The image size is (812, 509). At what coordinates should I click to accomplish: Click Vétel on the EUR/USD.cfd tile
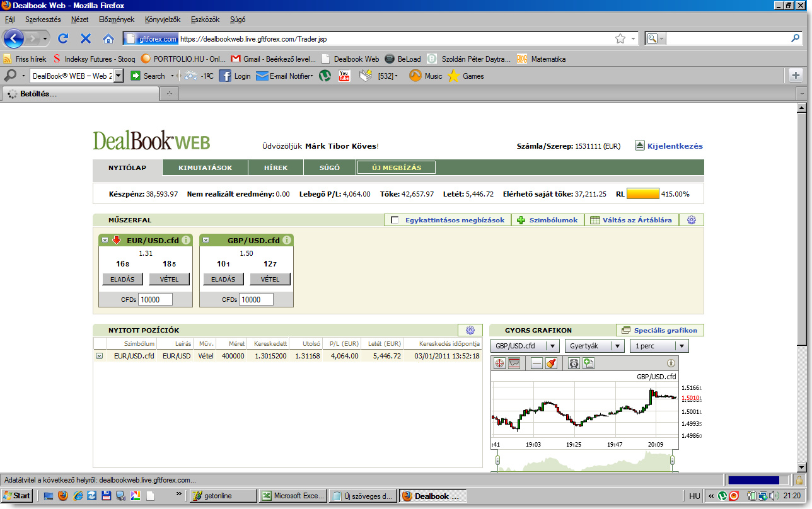[169, 279]
